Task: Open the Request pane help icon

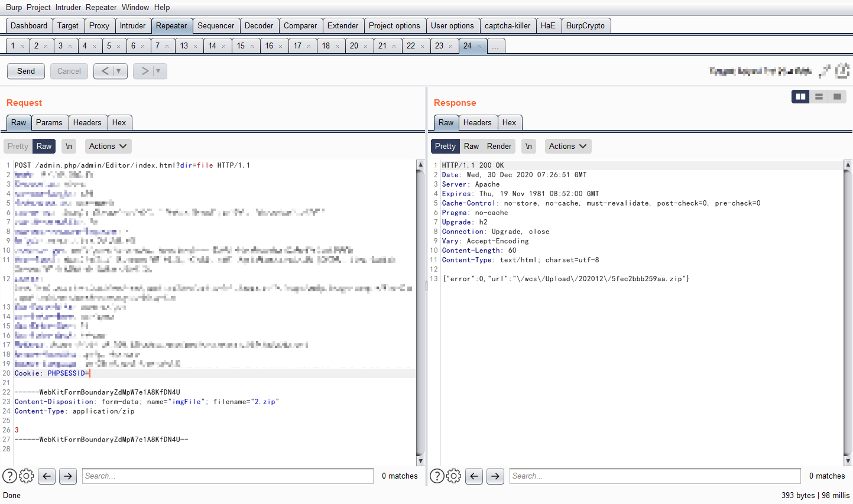Action: point(9,476)
